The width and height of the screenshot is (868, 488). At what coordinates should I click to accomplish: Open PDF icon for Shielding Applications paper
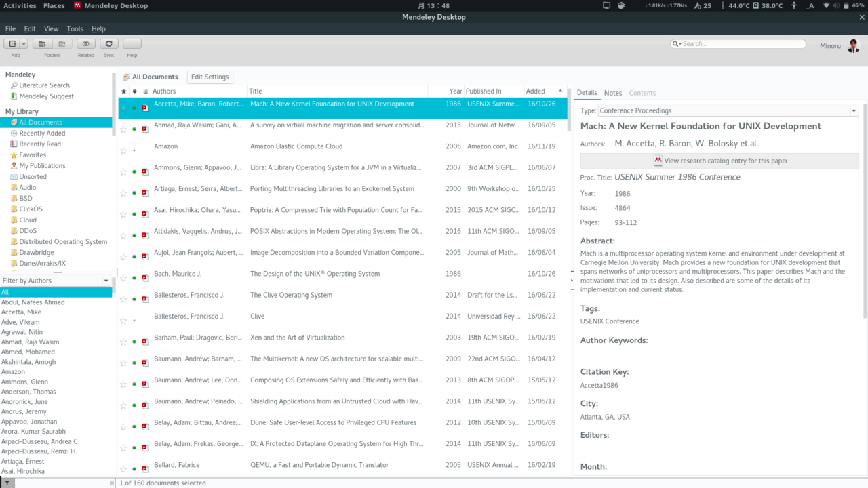[144, 405]
